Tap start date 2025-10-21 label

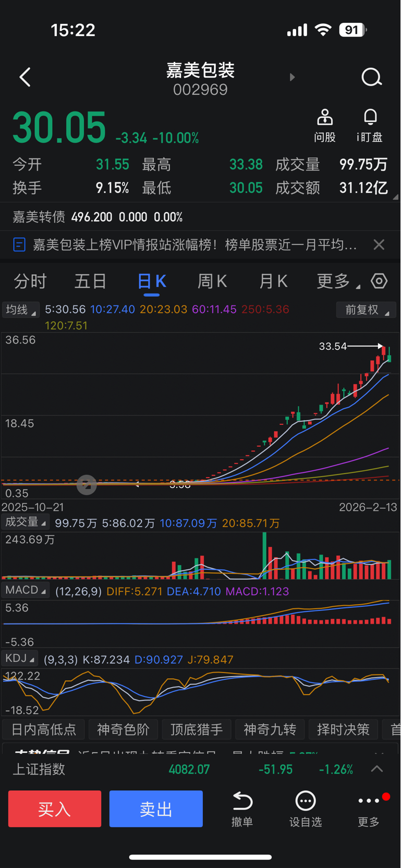[32, 507]
